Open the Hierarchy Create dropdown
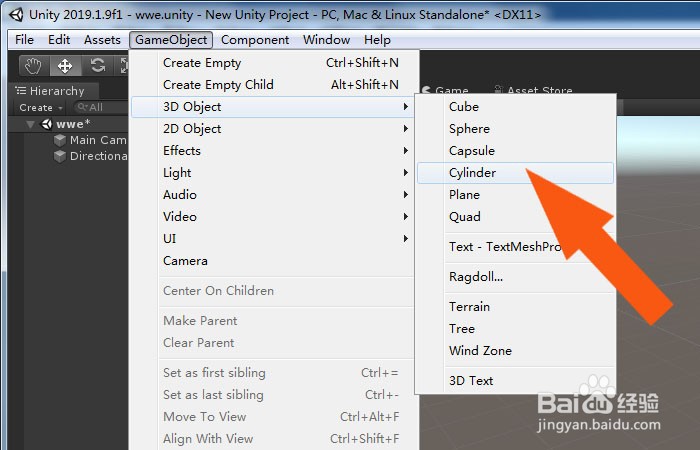Image resolution: width=700 pixels, height=450 pixels. click(x=41, y=108)
